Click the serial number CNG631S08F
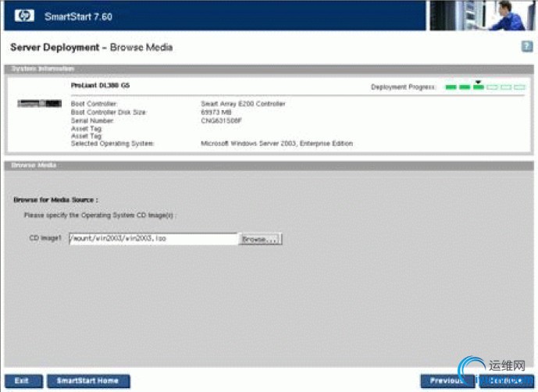 tap(221, 120)
